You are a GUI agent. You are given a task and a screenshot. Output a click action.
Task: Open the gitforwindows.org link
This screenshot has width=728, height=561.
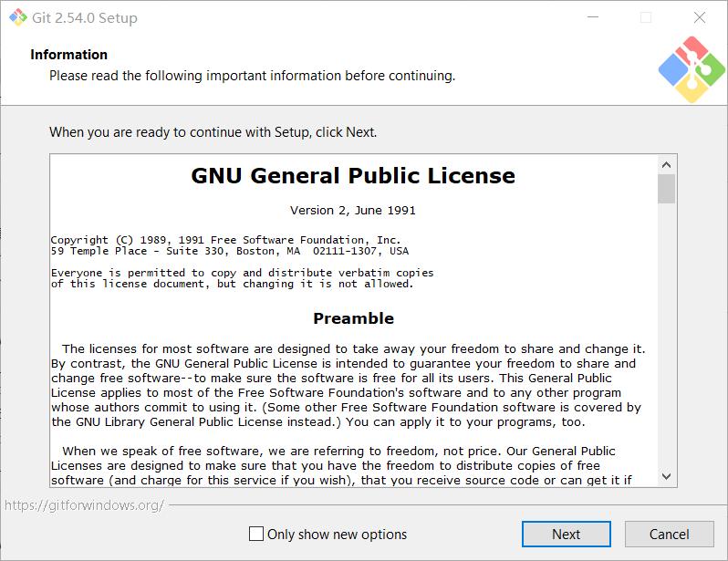pos(84,505)
